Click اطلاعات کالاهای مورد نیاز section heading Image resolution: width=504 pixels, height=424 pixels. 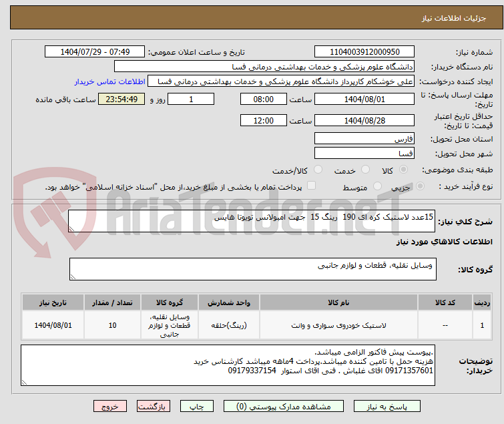[444, 242]
